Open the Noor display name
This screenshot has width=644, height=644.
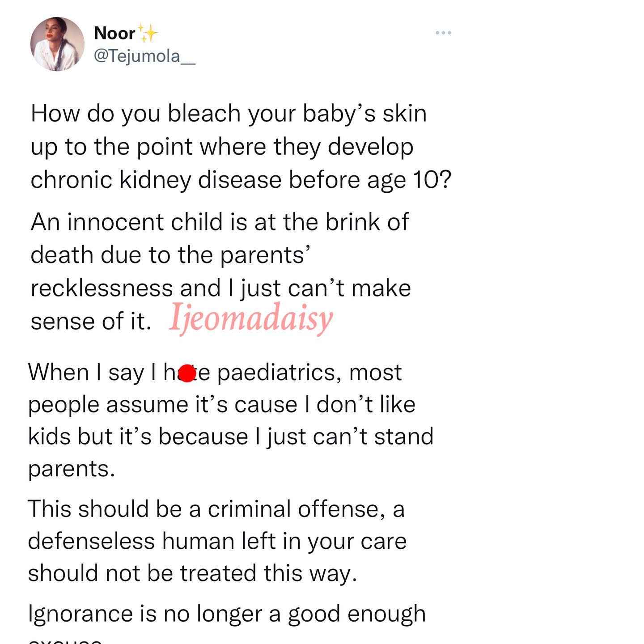point(114,33)
